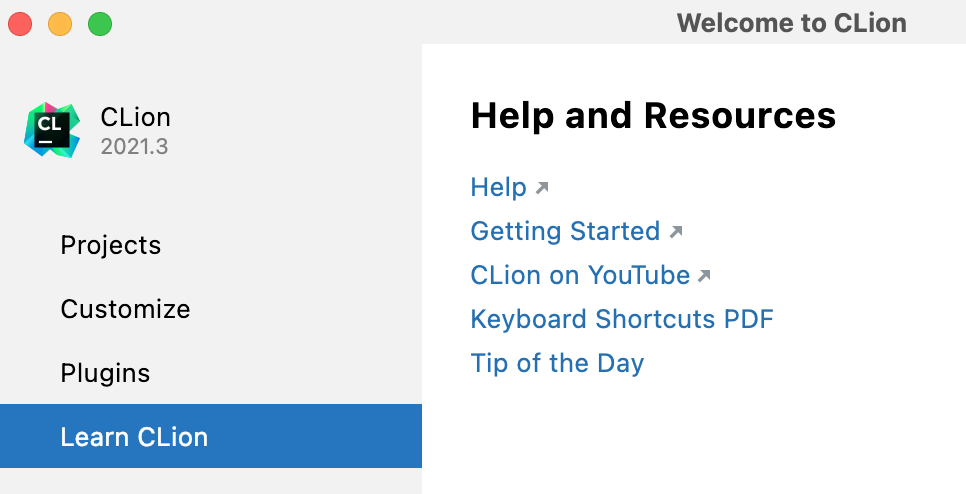Open the Keyboard Shortcuts PDF link

click(x=622, y=320)
